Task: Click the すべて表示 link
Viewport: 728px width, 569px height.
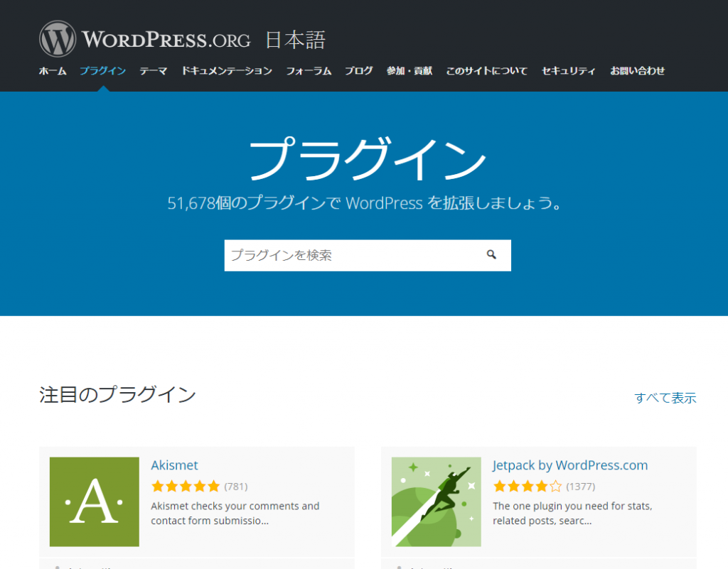Action: pos(665,398)
